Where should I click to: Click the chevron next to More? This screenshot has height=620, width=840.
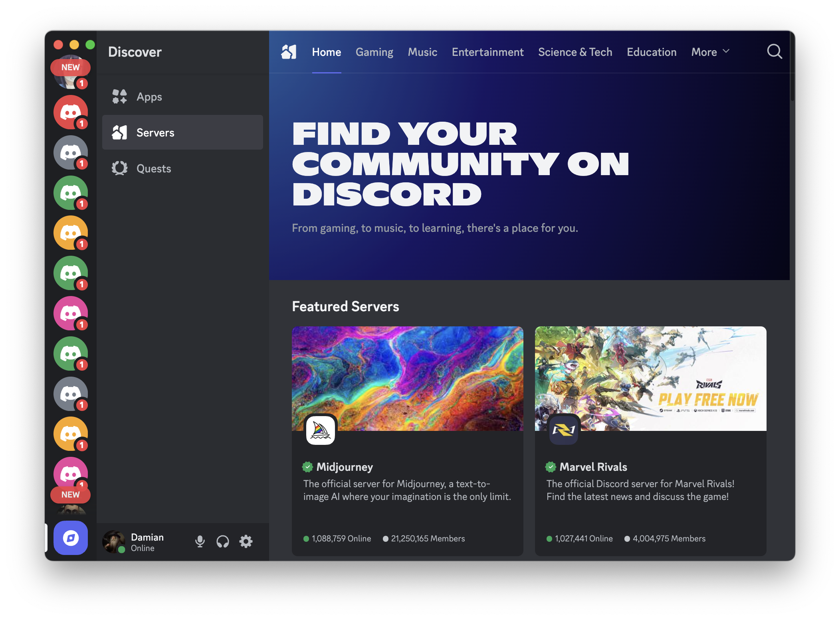pyautogui.click(x=726, y=51)
